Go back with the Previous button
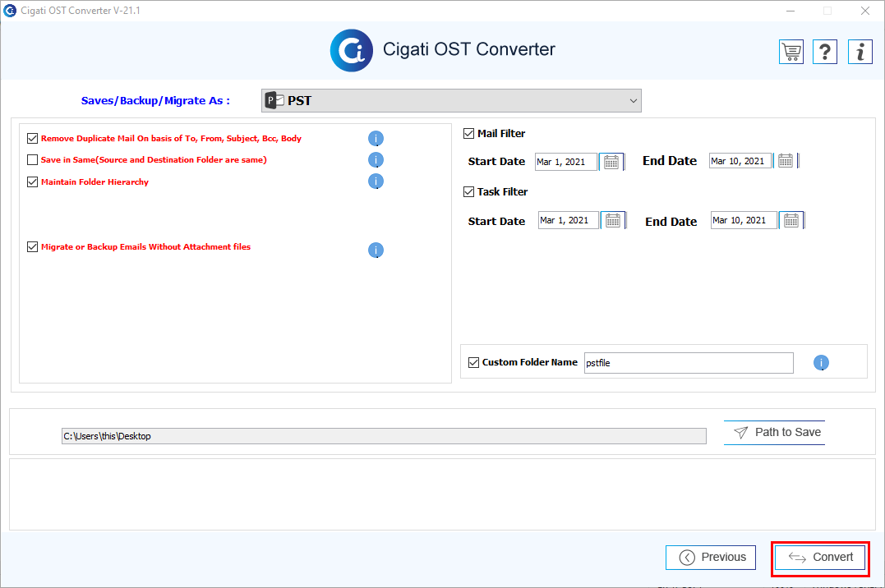 click(x=711, y=558)
